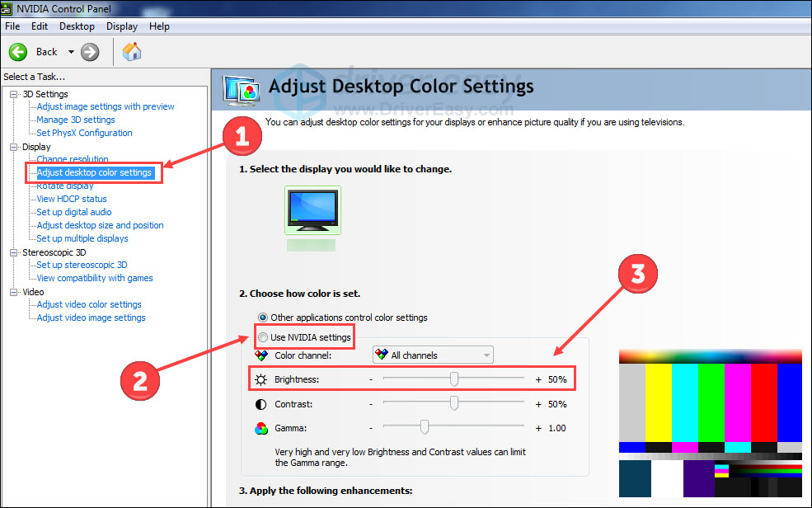
Task: Collapse the 3D Settings tree node
Action: tap(14, 94)
